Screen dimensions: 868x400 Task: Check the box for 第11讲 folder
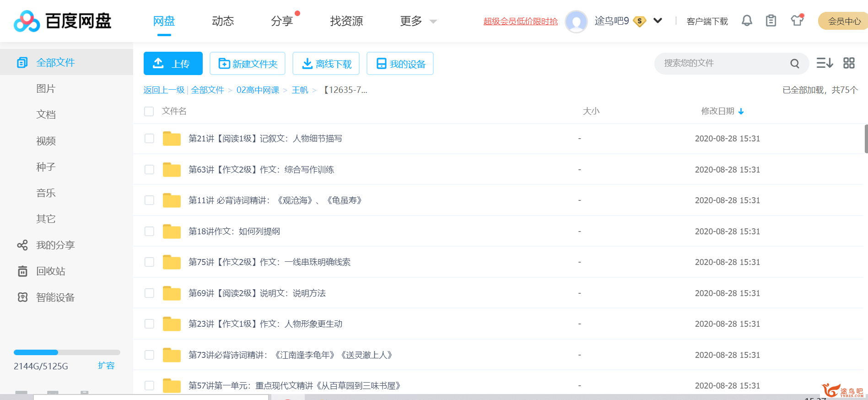[149, 200]
